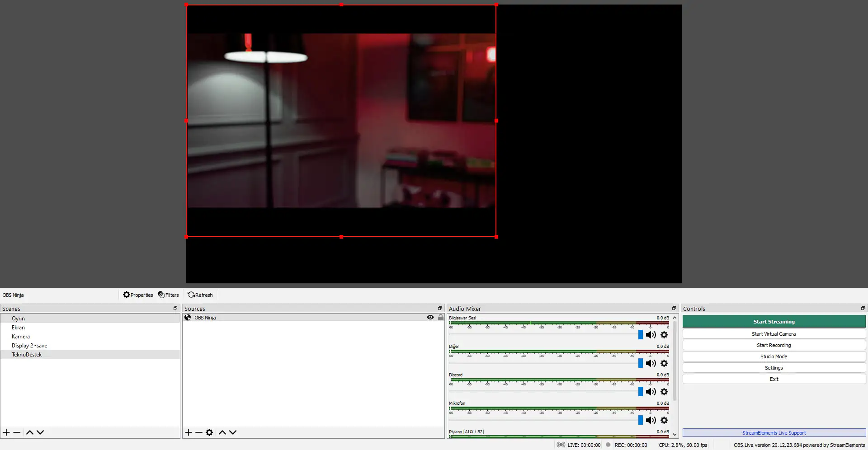This screenshot has width=868, height=450.
Task: Adjust the Diğer volume slider handle
Action: click(x=640, y=363)
